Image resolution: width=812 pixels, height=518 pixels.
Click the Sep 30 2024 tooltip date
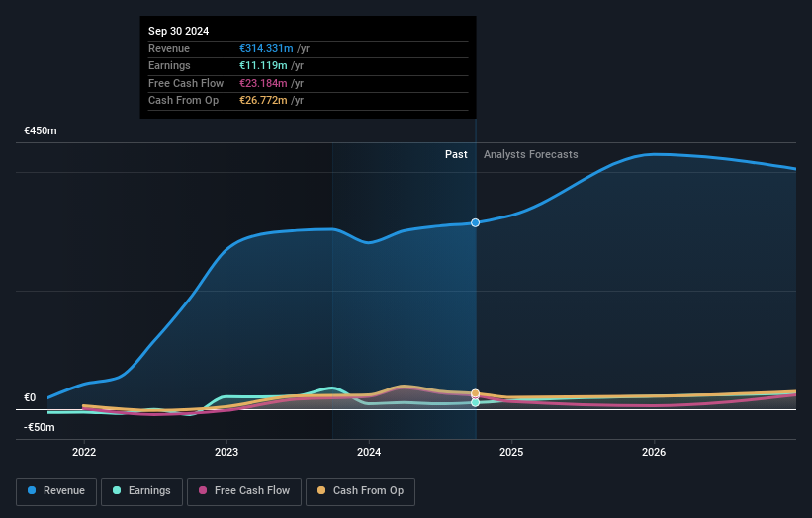pos(179,31)
